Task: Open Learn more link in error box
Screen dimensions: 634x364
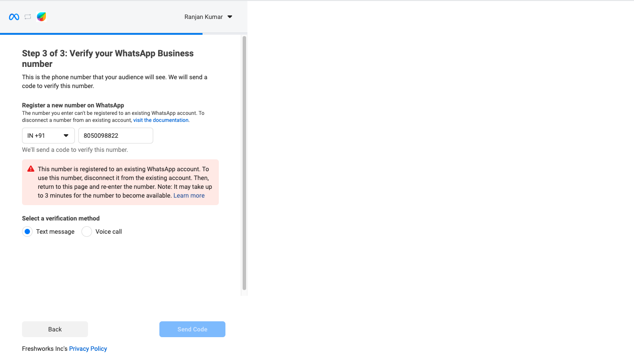Action: 189,195
